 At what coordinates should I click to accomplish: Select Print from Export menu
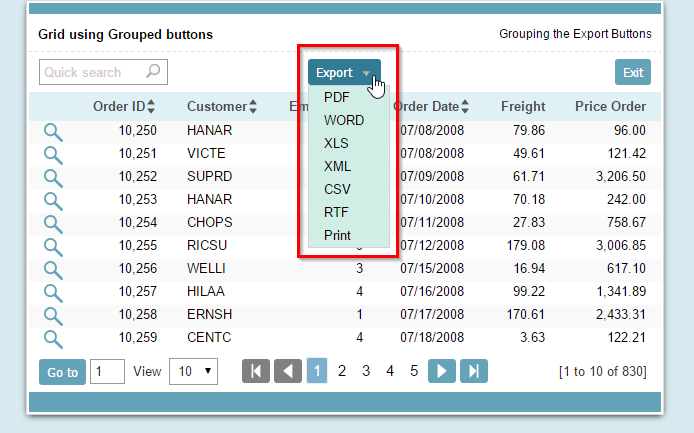click(x=338, y=235)
